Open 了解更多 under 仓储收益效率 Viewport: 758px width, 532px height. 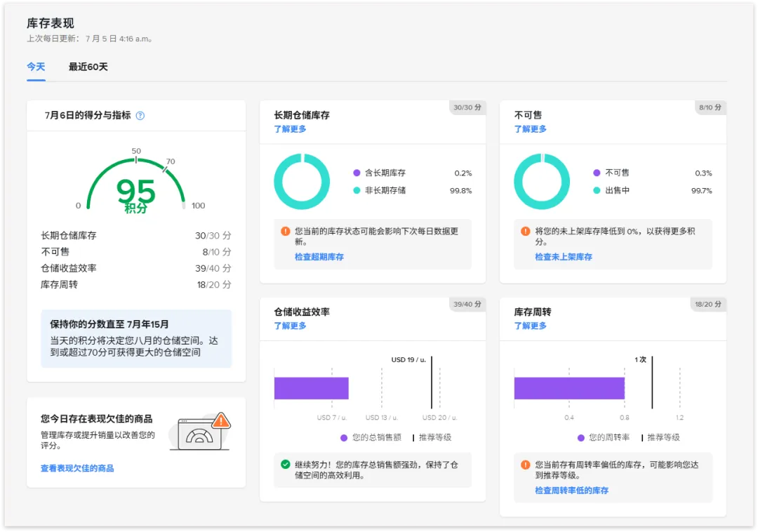[290, 326]
